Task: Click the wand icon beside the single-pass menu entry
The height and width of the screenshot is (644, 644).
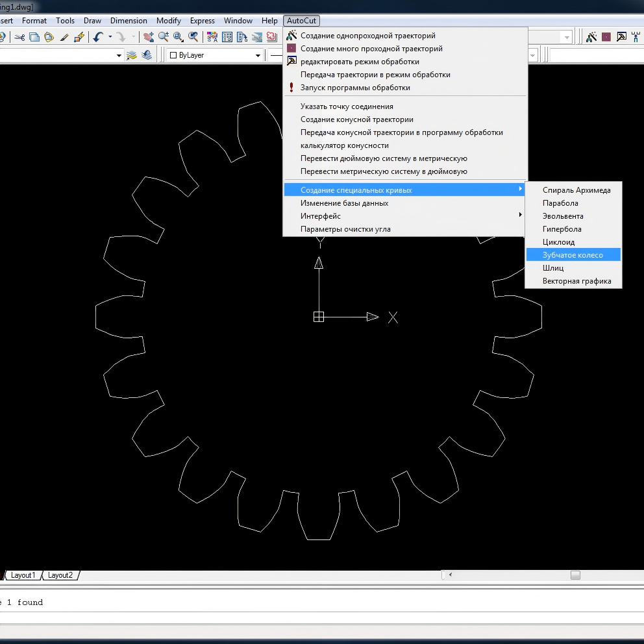Action: [x=291, y=35]
